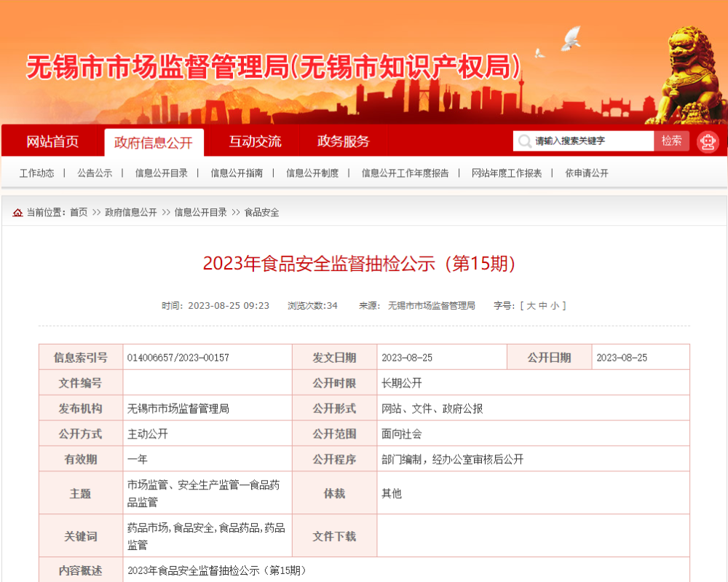Screen dimensions: 728x582
Task: View 信息公开工作年度报告 page
Action: click(x=405, y=173)
